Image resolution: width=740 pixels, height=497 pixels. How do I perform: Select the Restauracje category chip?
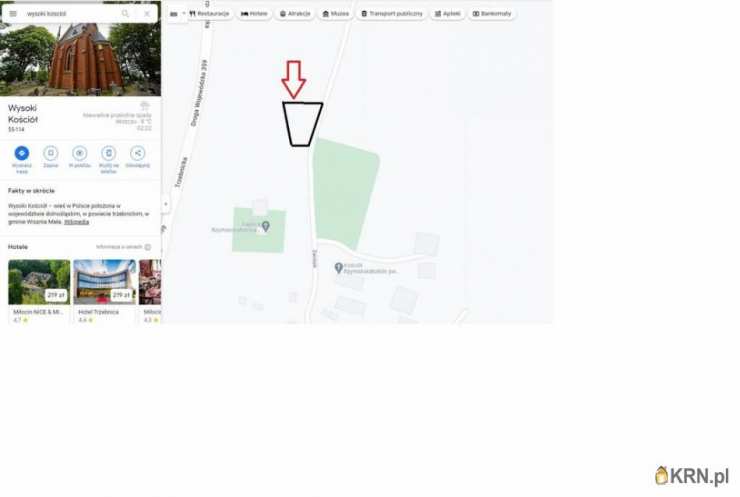(209, 14)
